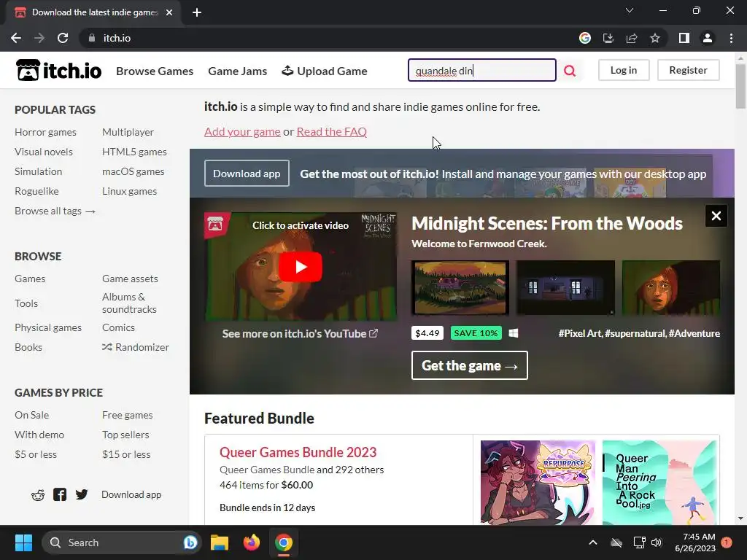Open the Queer Games Bundle 2023 link
The width and height of the screenshot is (747, 560).
click(x=298, y=452)
